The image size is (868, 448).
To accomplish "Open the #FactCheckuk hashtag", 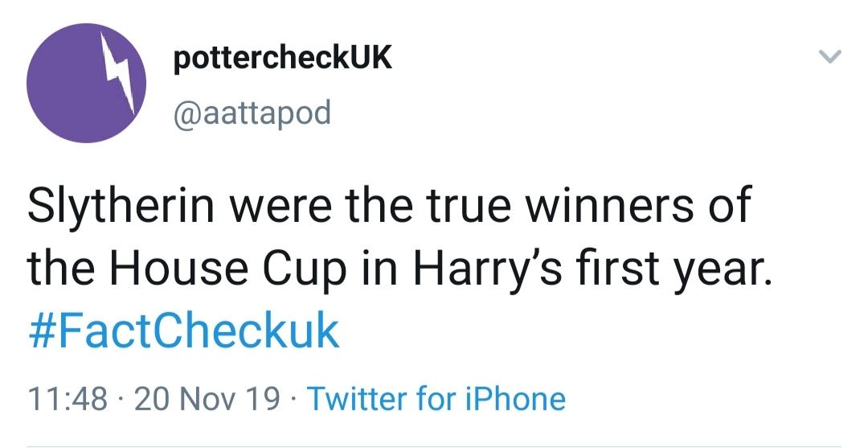I will 183,331.
